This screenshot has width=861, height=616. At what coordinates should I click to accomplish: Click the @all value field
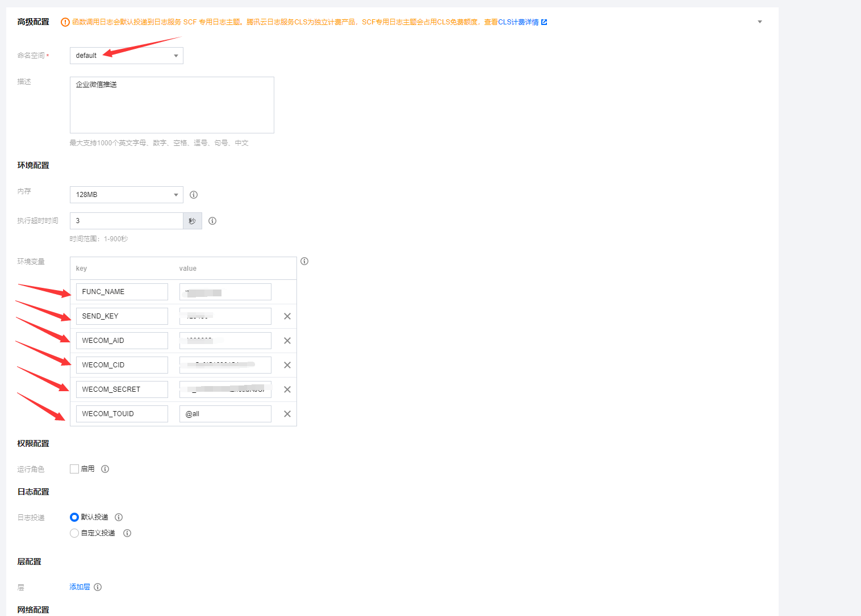pos(225,414)
